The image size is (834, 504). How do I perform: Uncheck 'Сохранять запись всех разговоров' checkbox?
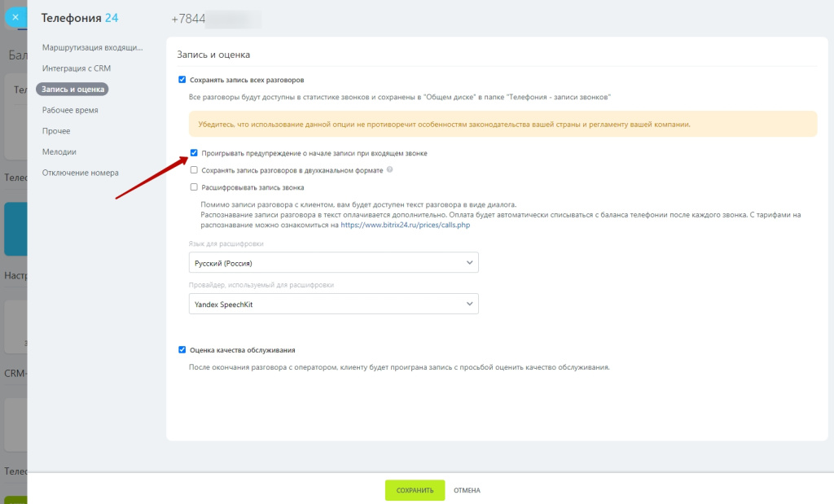pyautogui.click(x=182, y=80)
